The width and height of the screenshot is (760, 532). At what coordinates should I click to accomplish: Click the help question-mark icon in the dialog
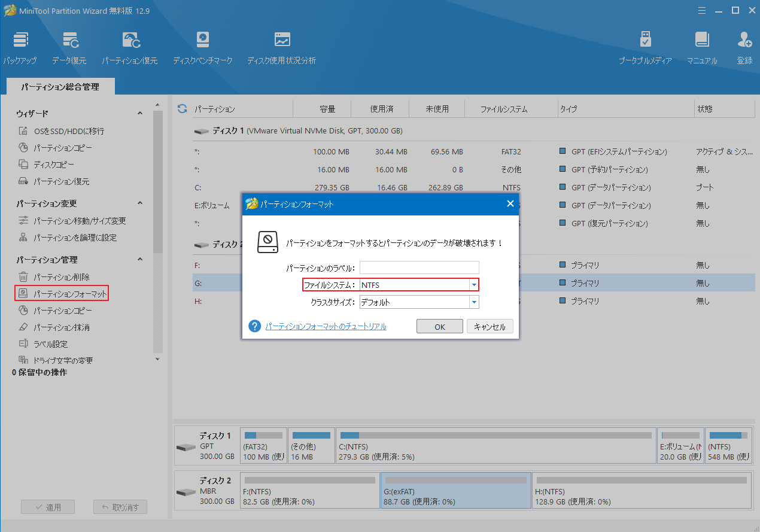[254, 326]
